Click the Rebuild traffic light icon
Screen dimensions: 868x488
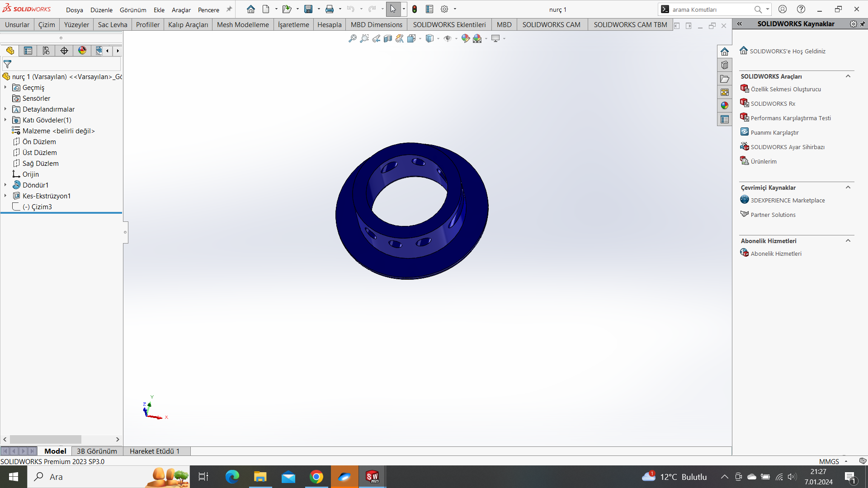click(415, 9)
